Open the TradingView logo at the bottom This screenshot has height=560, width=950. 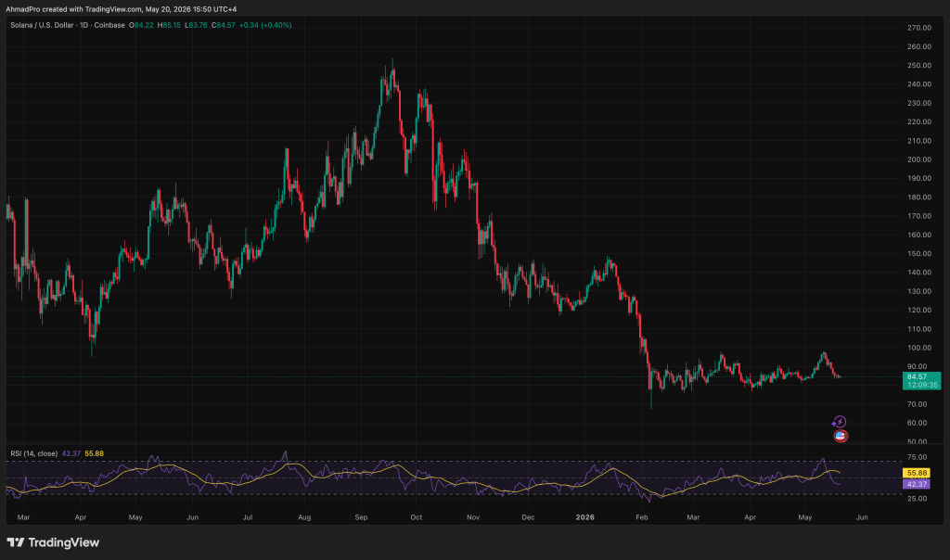click(53, 542)
